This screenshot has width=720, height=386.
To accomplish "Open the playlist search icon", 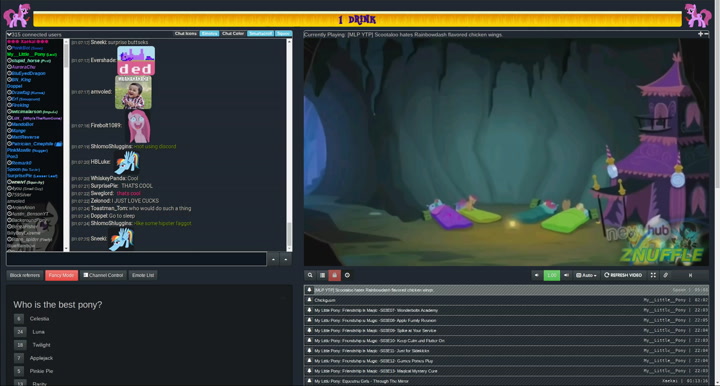I will tap(310, 275).
